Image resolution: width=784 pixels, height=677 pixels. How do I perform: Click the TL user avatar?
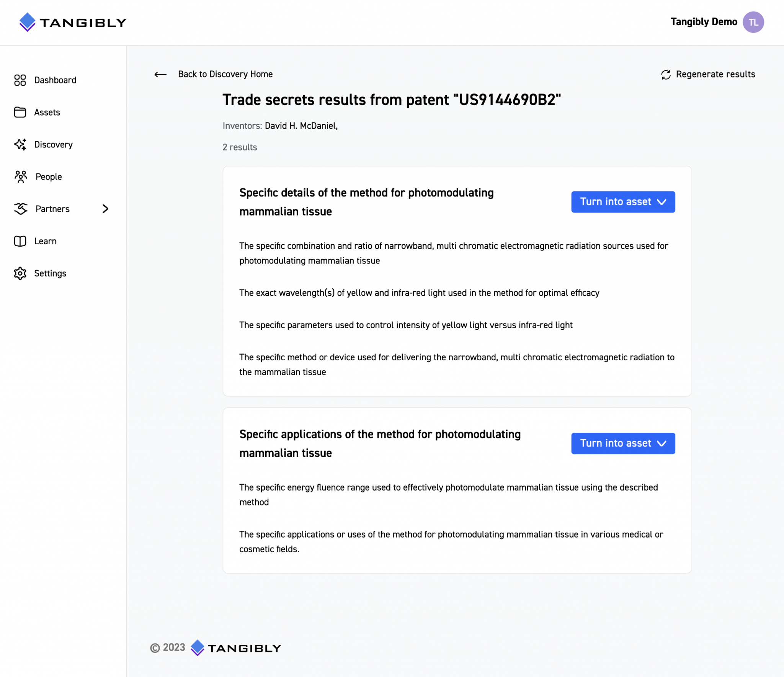[753, 22]
